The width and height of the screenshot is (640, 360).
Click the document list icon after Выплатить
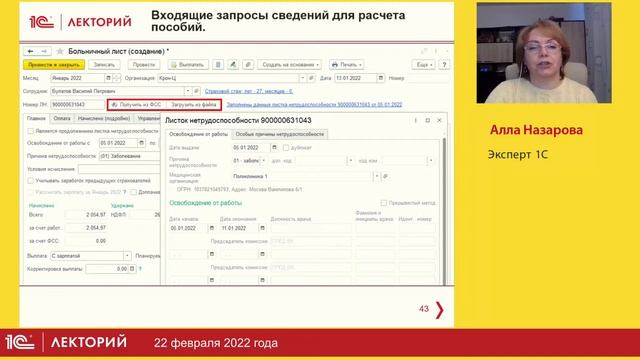click(x=218, y=64)
